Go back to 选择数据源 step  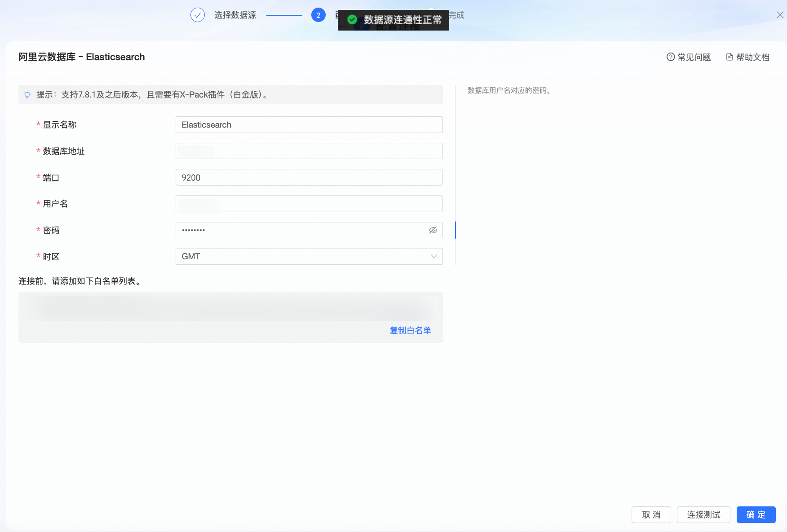pos(235,15)
